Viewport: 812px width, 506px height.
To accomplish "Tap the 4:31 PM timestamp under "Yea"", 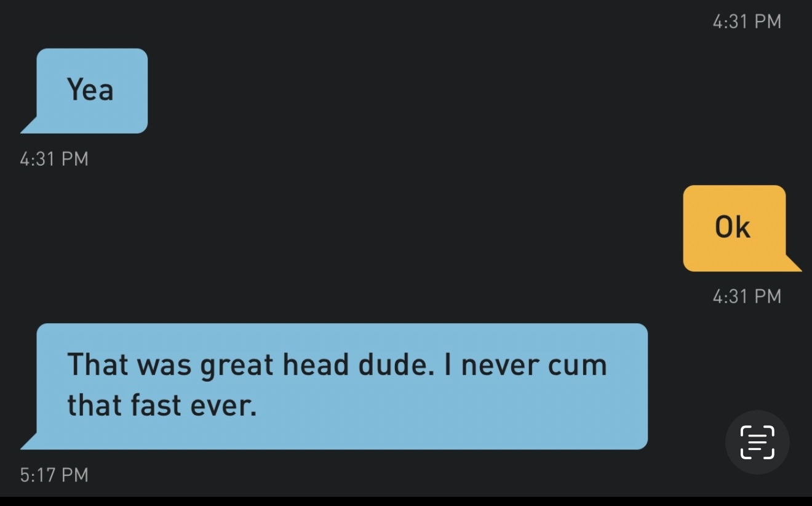I will point(54,159).
